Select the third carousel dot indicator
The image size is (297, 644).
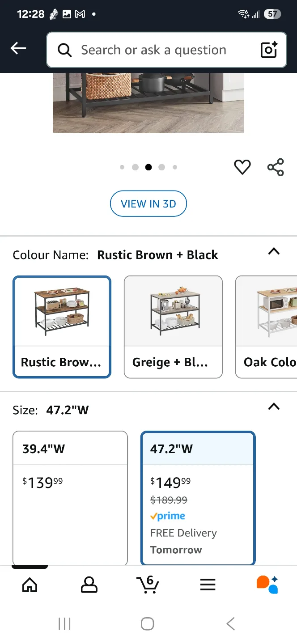[148, 167]
